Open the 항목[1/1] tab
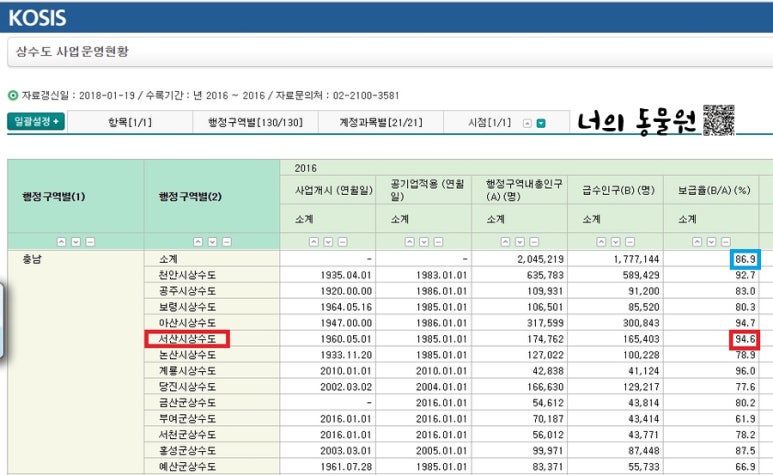 click(130, 122)
